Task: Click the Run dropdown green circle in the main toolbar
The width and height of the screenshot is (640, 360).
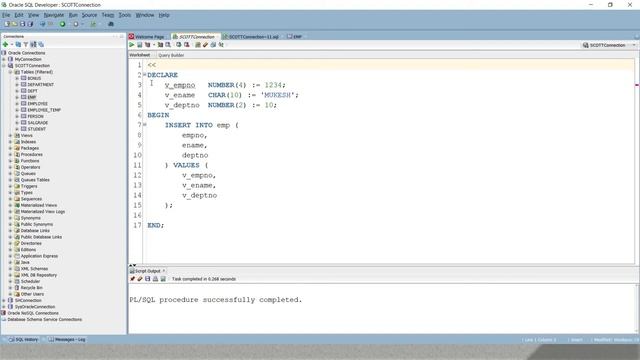Action: tap(62, 24)
